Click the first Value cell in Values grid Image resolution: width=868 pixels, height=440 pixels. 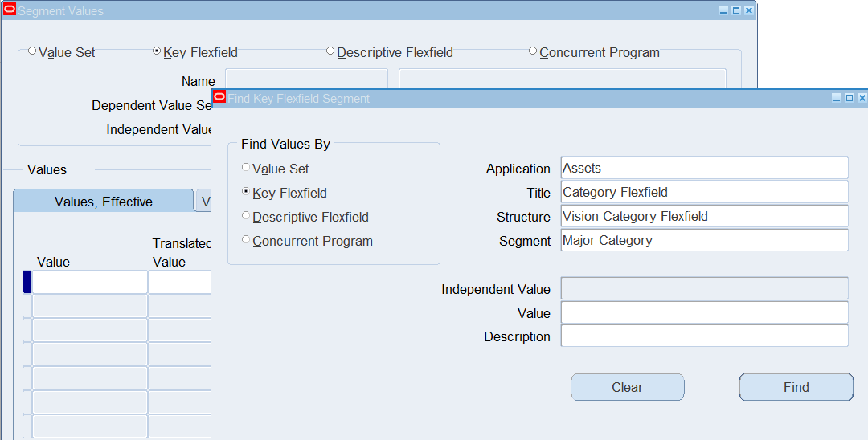pyautogui.click(x=90, y=282)
